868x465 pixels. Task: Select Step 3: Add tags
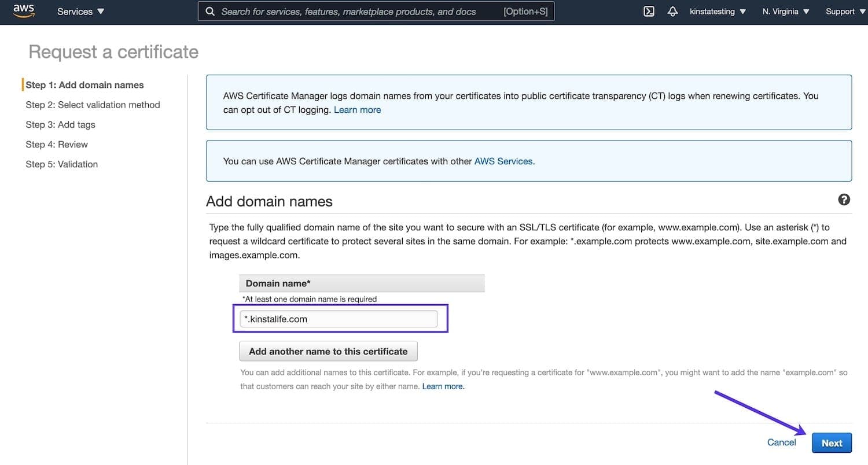[60, 124]
